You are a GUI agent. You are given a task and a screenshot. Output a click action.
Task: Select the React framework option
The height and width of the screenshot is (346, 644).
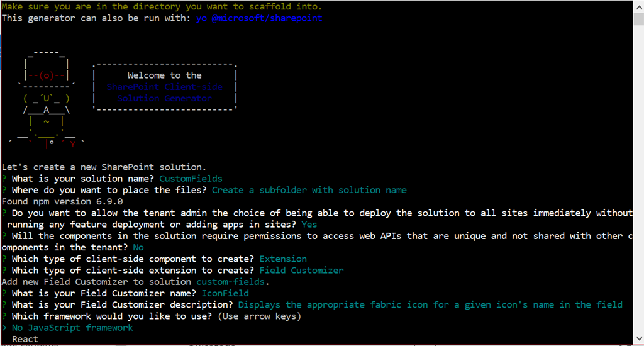point(25,339)
